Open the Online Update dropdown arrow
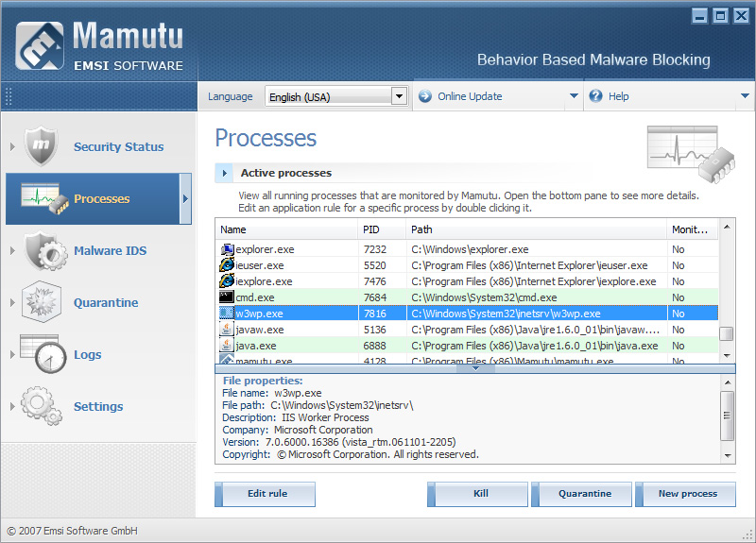The image size is (756, 543). click(x=574, y=96)
